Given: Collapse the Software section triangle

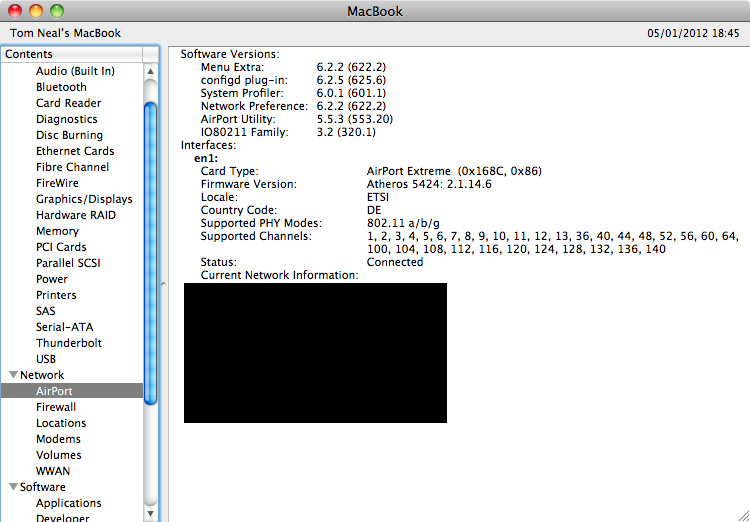Looking at the screenshot, I should click(13, 487).
